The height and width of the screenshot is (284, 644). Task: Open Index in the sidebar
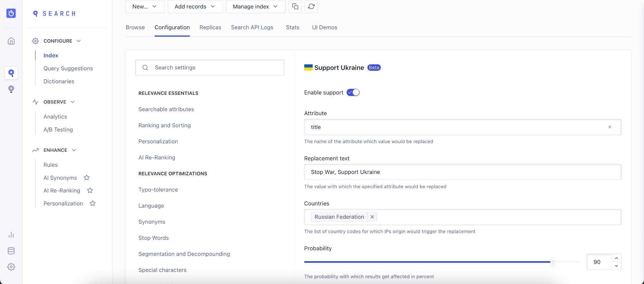click(51, 55)
